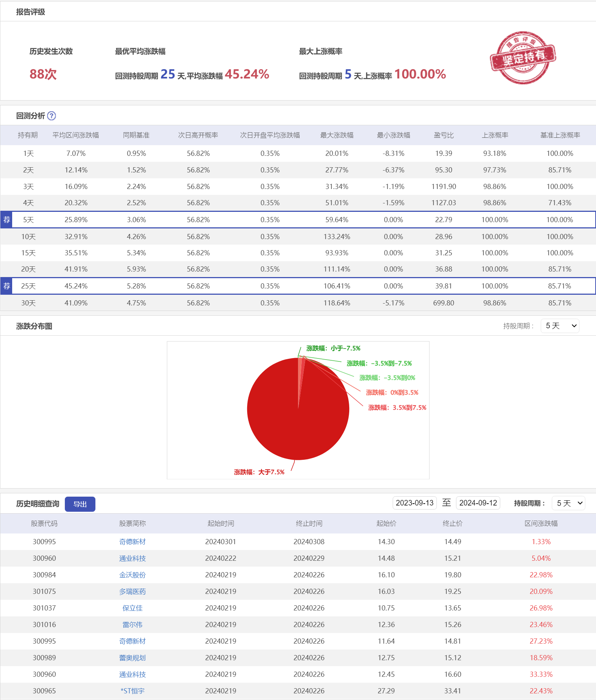Click pie legend label 涨跌幅:大于7.5%

coord(259,472)
